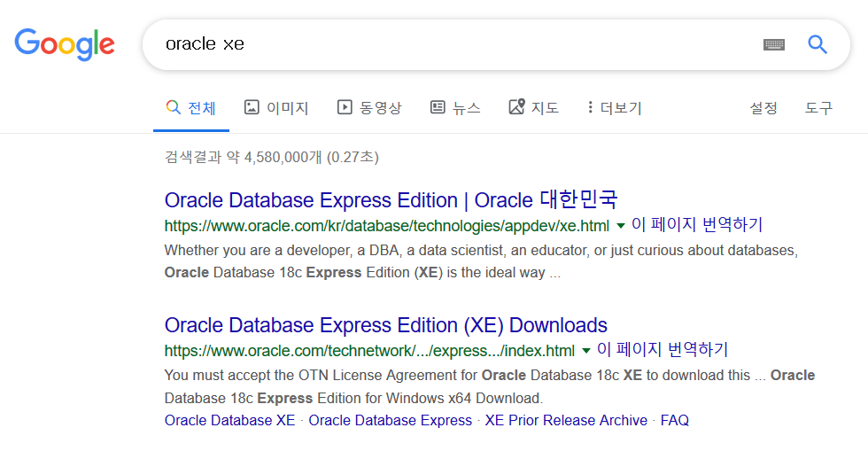Expand dropdown arrow next to xe.html URL
Viewport: 868px width, 451px height.
[621, 225]
